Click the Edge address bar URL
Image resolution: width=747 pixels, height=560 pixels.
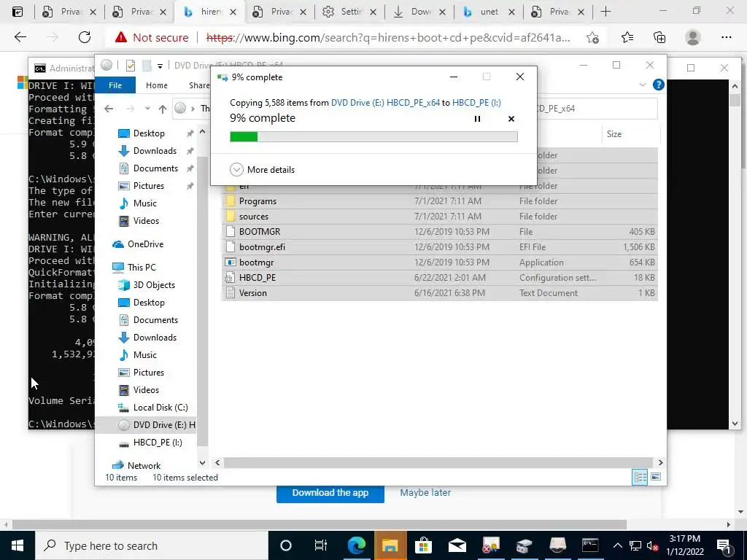[388, 38]
